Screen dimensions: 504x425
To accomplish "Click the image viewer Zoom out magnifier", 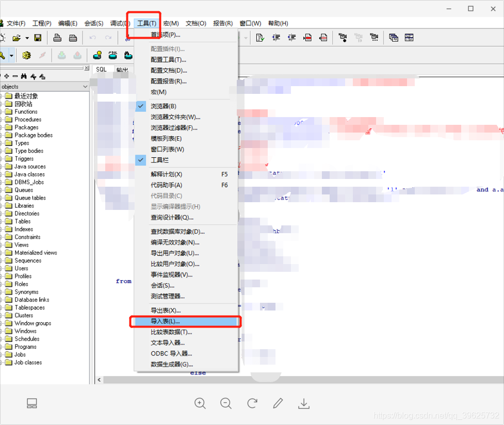I will click(225, 403).
